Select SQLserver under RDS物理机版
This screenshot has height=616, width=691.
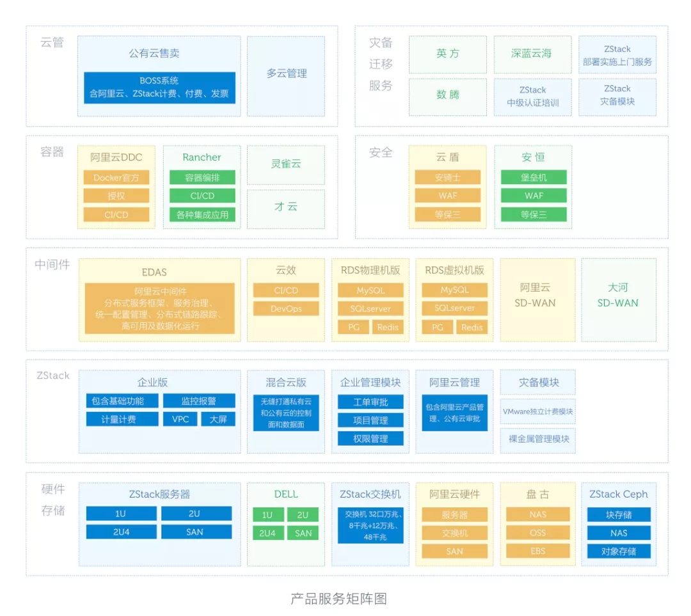pos(370,308)
